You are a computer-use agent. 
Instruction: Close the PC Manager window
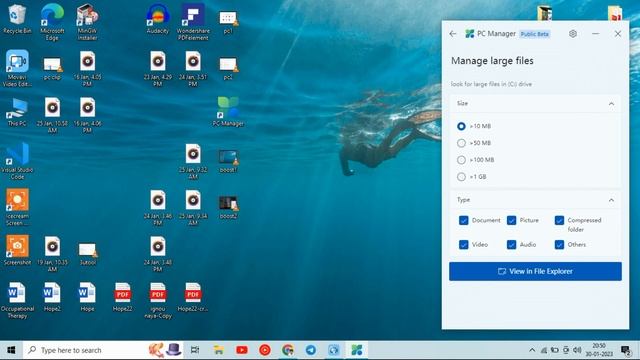click(x=618, y=34)
